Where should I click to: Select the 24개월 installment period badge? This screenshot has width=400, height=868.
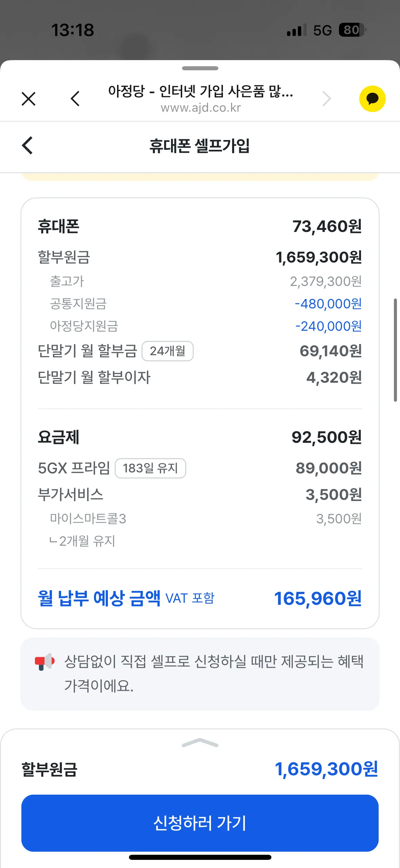click(x=168, y=351)
